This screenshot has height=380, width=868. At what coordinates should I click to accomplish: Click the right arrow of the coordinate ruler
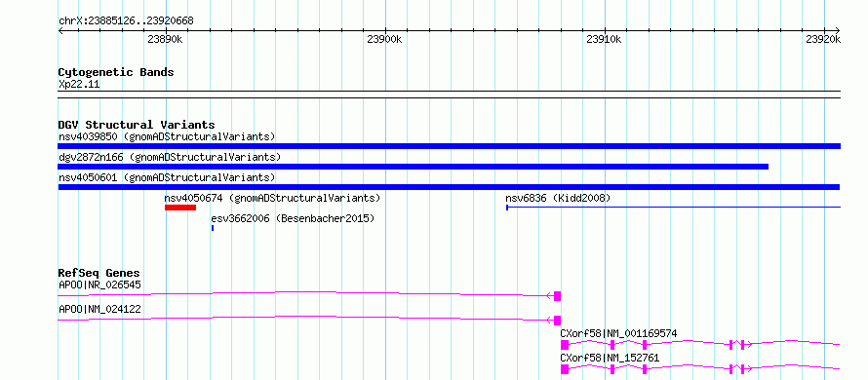838,31
